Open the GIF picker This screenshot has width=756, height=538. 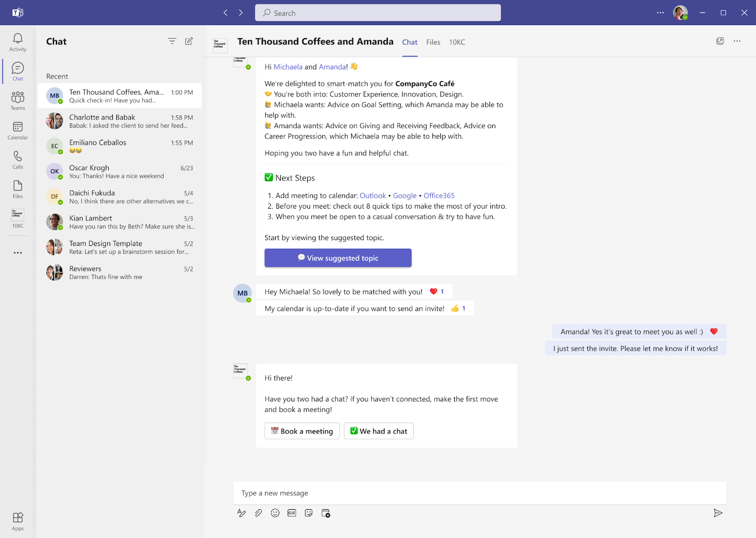292,513
